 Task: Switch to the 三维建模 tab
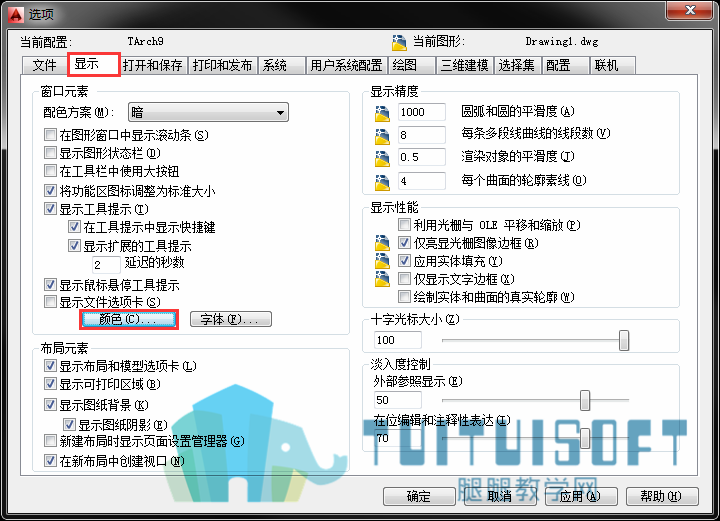(x=465, y=65)
